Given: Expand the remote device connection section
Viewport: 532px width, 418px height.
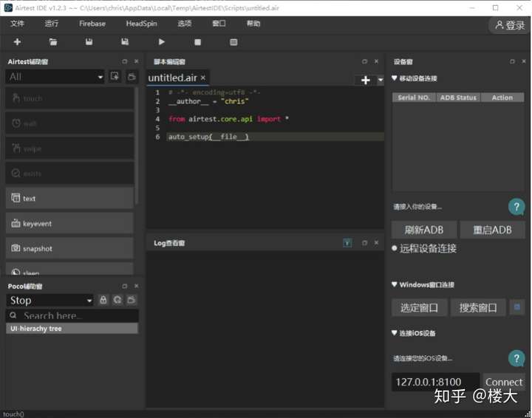Looking at the screenshot, I should coord(395,248).
